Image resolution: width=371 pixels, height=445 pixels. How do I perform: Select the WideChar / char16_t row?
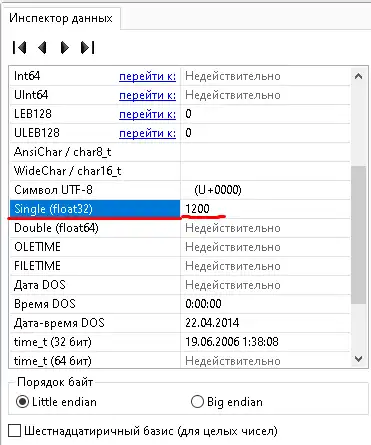coord(180,171)
